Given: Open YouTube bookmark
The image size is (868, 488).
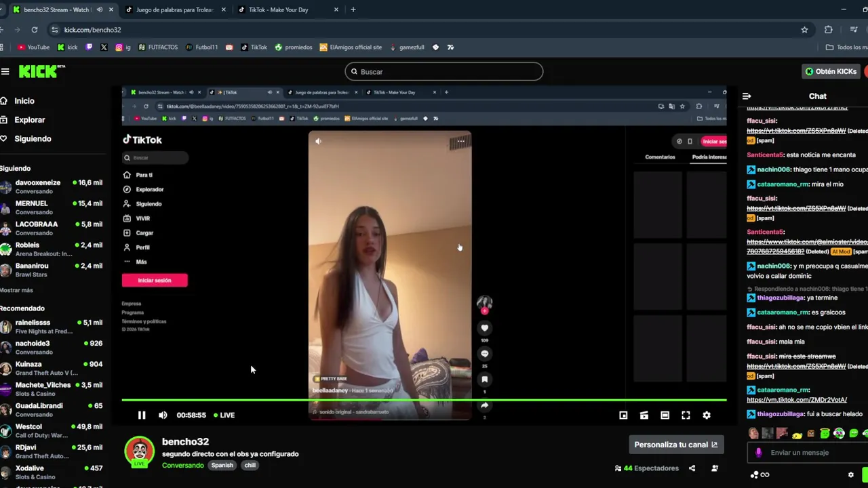Looking at the screenshot, I should (33, 47).
